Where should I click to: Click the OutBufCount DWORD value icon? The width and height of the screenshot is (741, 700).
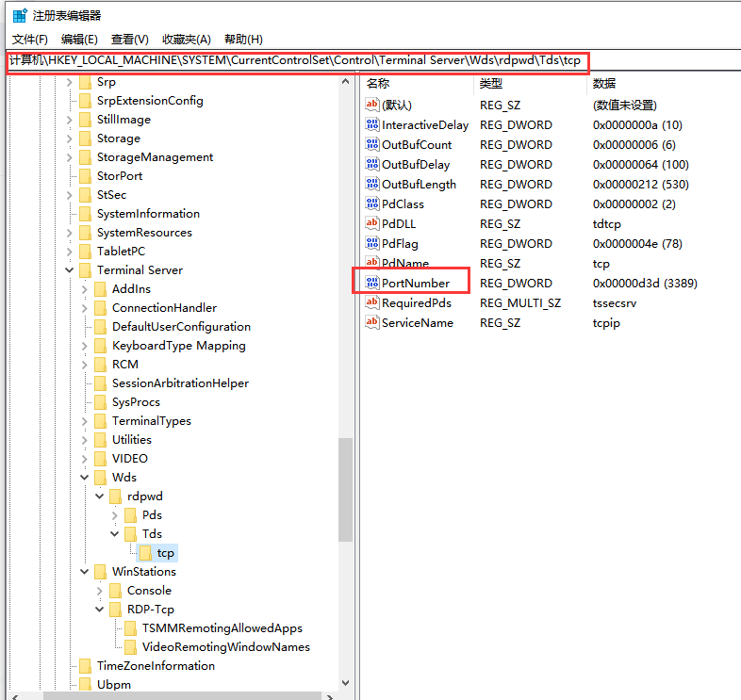coord(372,144)
